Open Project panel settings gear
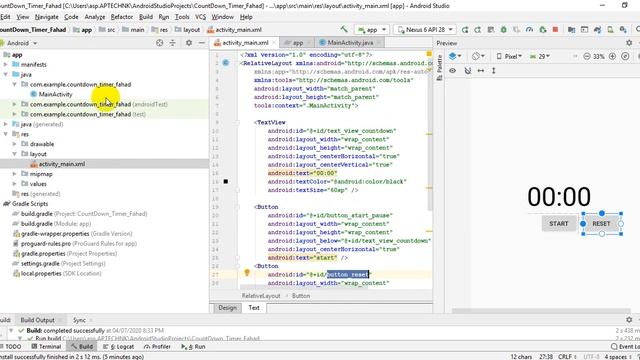Screen dimensions: 640x360 point(189,43)
